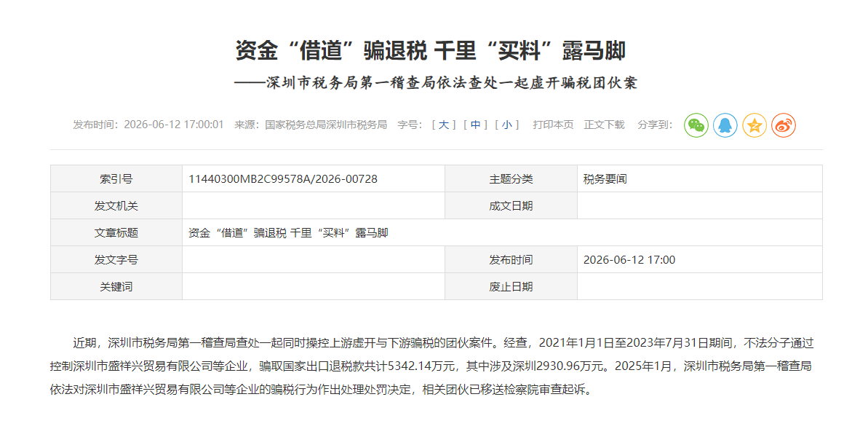Viewport: 868px width, 421px height.
Task: Select publish time 2026-06-12 17:00:01
Action: (x=174, y=125)
